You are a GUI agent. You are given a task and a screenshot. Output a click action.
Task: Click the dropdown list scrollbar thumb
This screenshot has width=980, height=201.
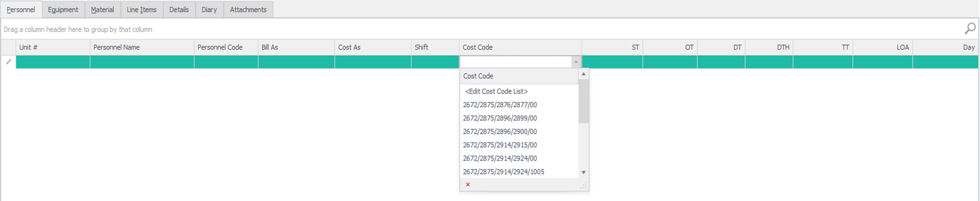[x=583, y=101]
